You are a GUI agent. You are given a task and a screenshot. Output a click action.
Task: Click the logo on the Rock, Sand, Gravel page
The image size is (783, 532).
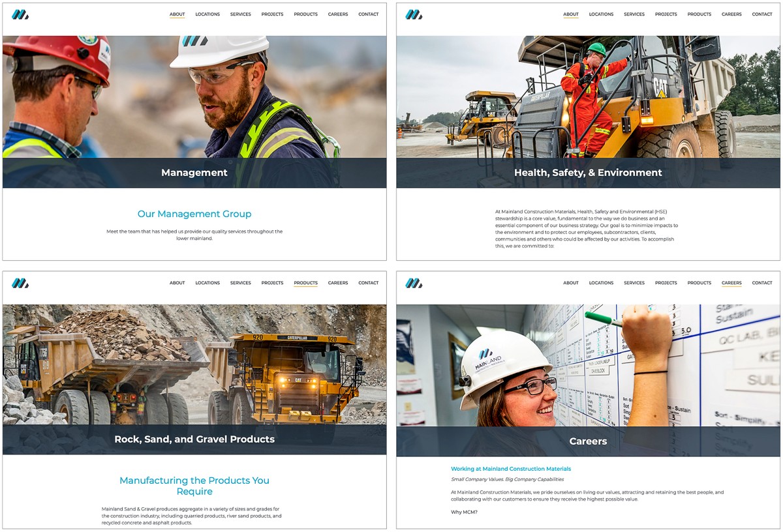20,283
